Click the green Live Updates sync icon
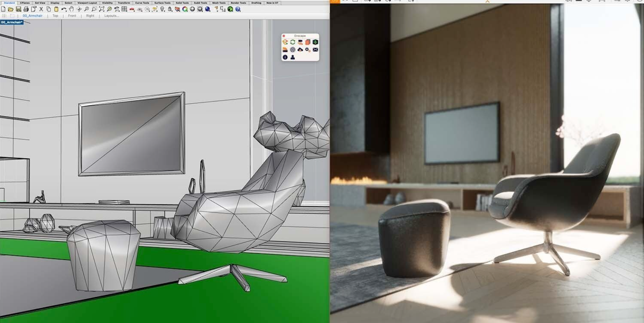 click(293, 42)
